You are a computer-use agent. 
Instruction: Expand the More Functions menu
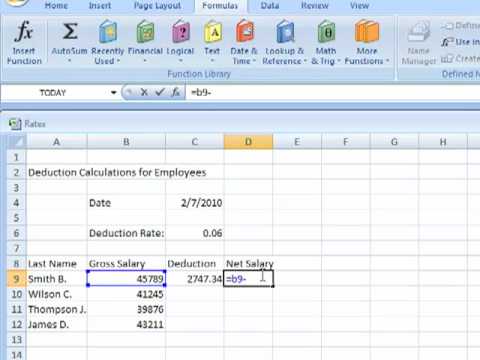(367, 42)
